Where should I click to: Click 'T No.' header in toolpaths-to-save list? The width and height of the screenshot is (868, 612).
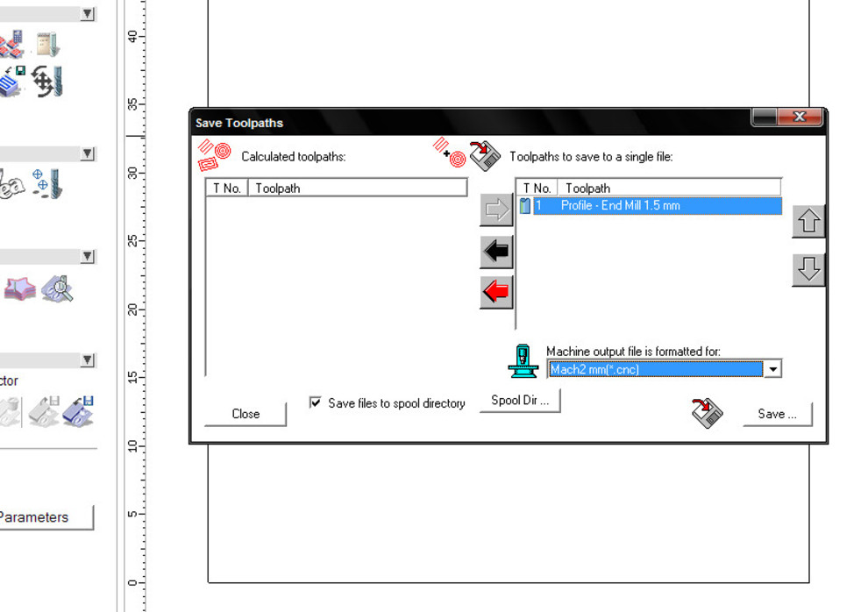click(x=537, y=189)
